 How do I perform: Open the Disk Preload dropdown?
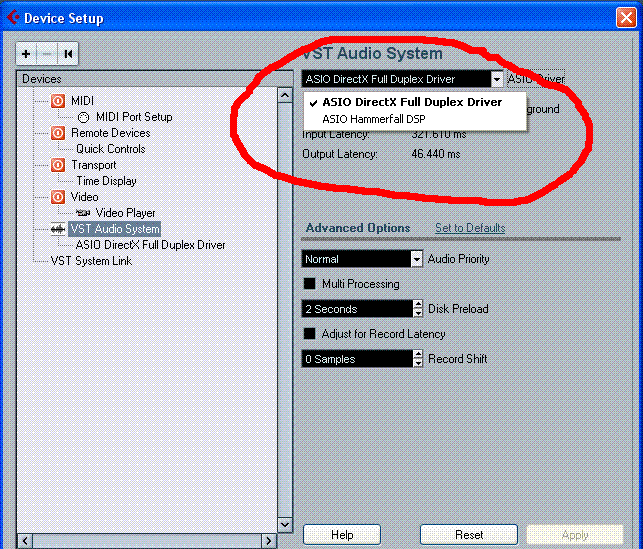(x=417, y=309)
